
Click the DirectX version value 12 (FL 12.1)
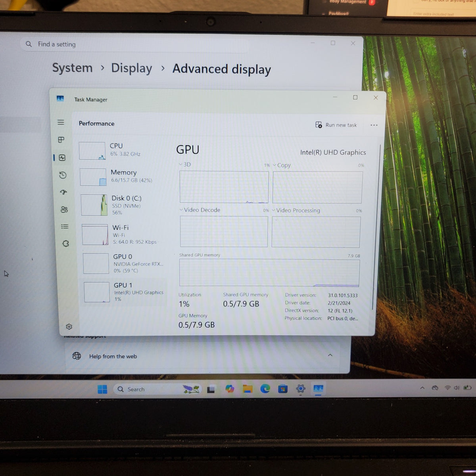click(x=340, y=311)
